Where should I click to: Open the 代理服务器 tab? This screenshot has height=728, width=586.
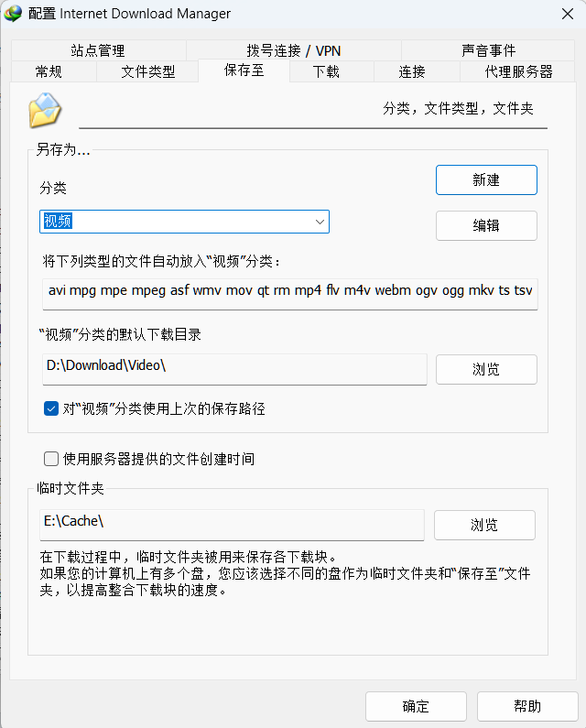click(517, 71)
